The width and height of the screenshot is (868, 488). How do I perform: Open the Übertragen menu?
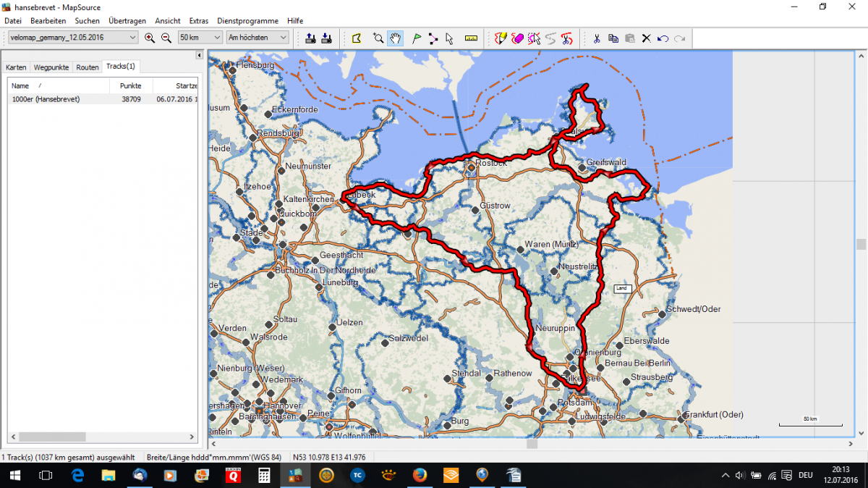[x=127, y=21]
